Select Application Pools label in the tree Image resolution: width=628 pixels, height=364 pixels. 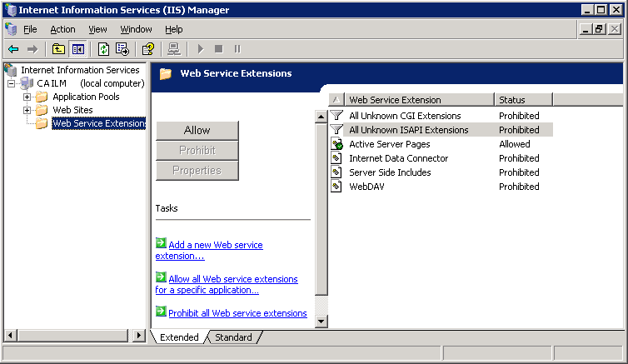click(86, 97)
